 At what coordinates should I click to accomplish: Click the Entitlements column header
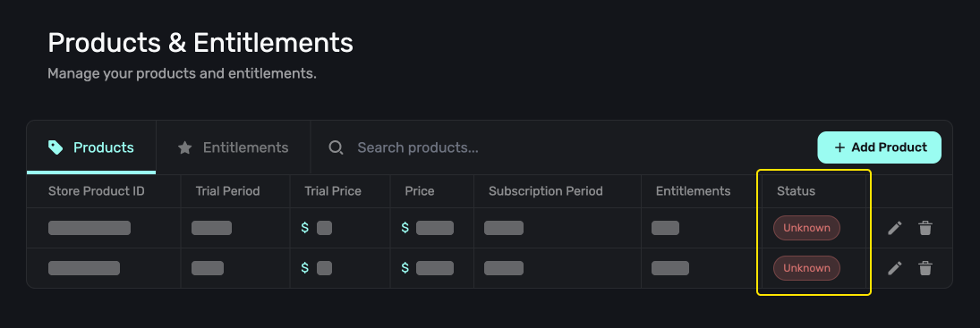click(693, 191)
